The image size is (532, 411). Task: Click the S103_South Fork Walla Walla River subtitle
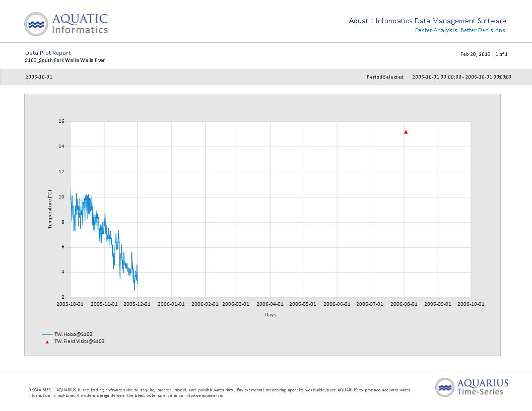pos(65,60)
